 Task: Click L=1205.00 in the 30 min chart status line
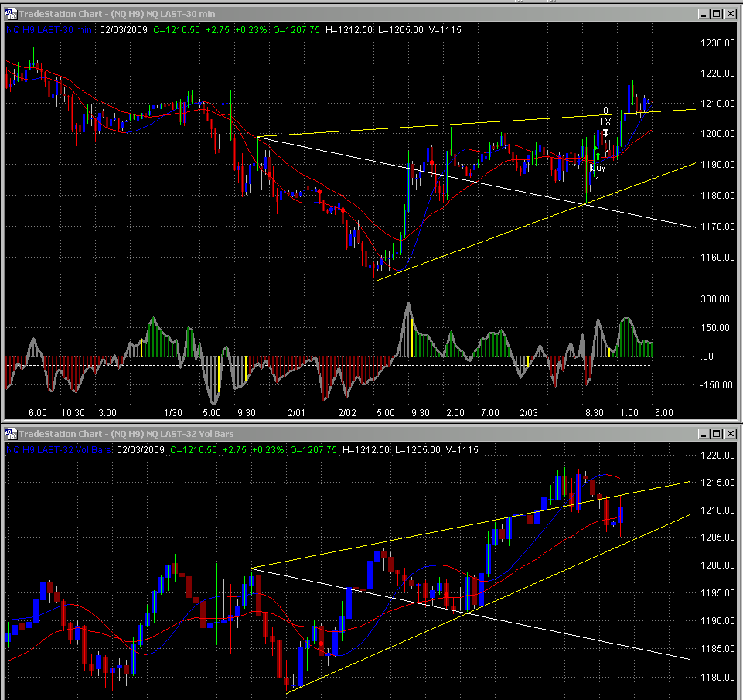point(400,30)
